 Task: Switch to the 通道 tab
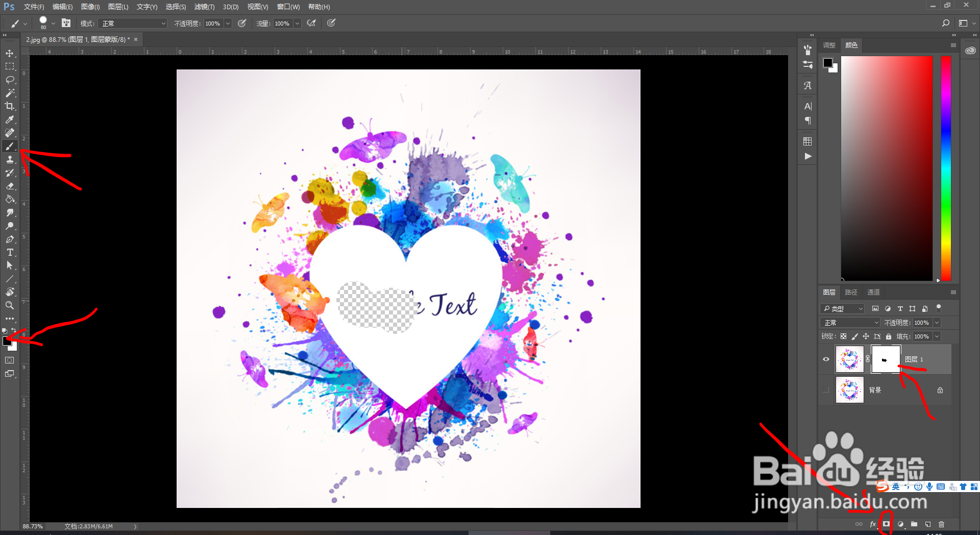(x=873, y=292)
